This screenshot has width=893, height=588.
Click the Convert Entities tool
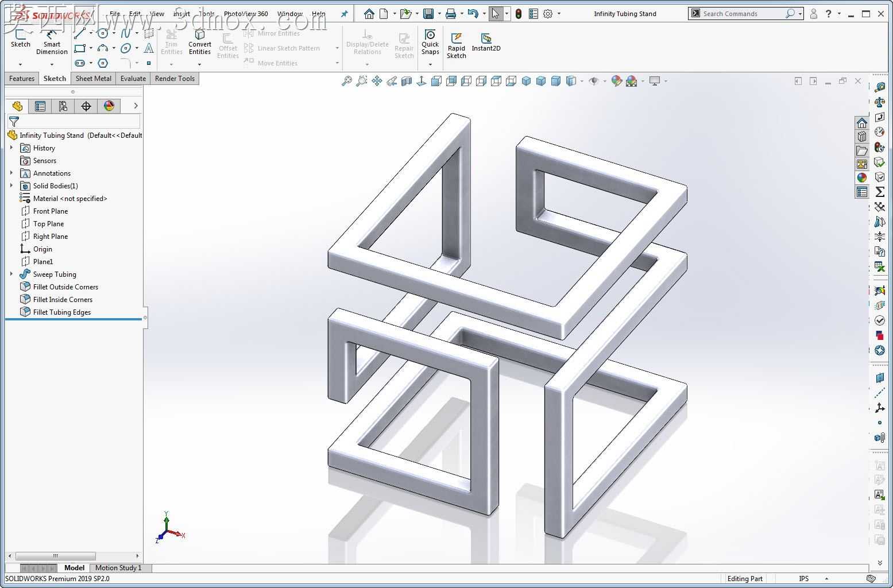(x=200, y=42)
